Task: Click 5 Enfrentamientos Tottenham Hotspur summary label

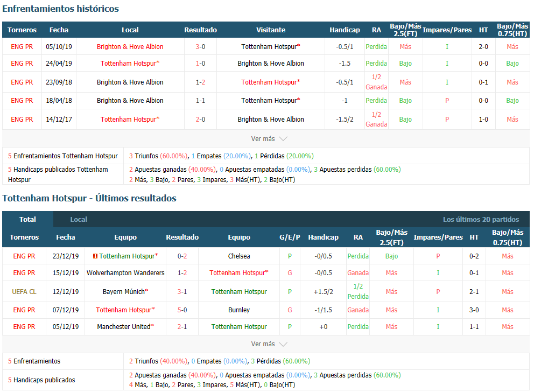Action: 62,156
